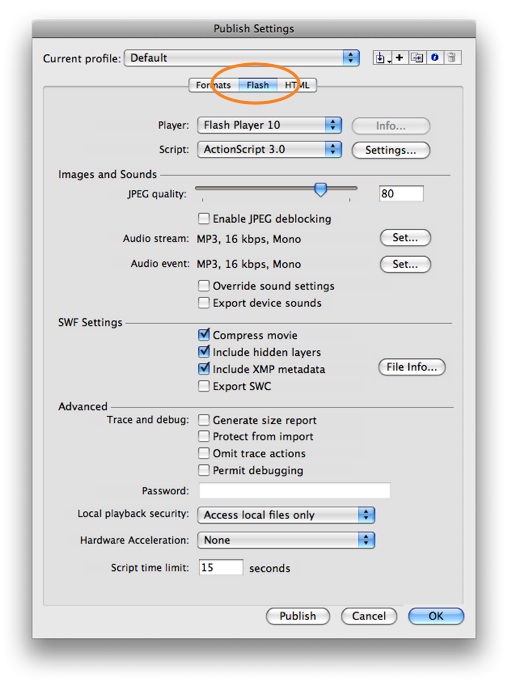Open Hardware Acceleration dropdown
Screen dimensions: 508x683
click(286, 540)
